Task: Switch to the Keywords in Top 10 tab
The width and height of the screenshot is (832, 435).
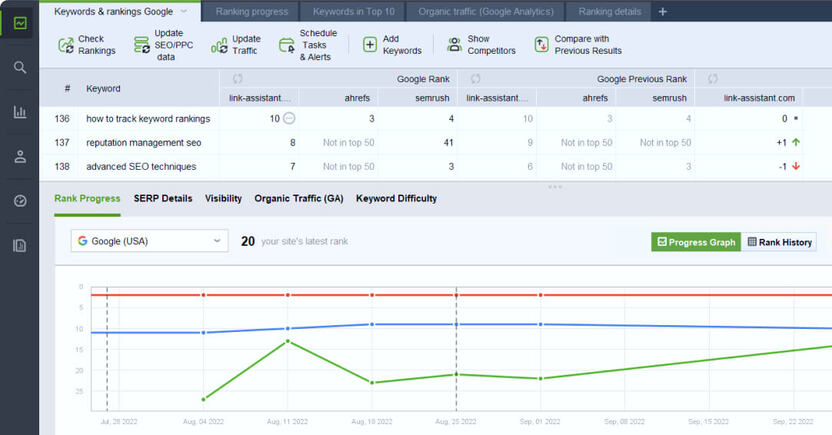Action: pos(353,12)
